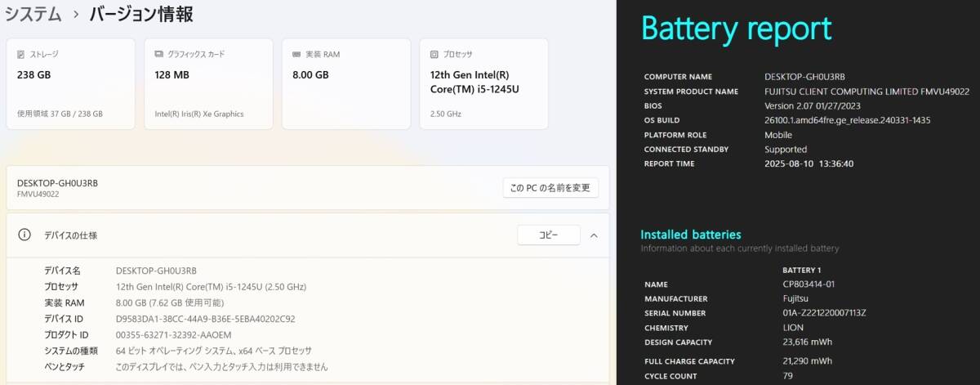Click the OS BUILD 26100.1 value
This screenshot has height=385, width=980.
click(x=847, y=120)
